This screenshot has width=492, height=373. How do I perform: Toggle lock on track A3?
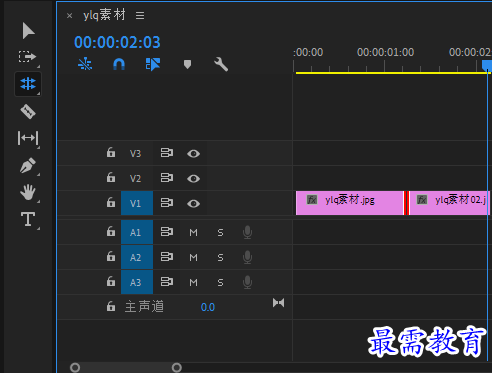click(111, 282)
